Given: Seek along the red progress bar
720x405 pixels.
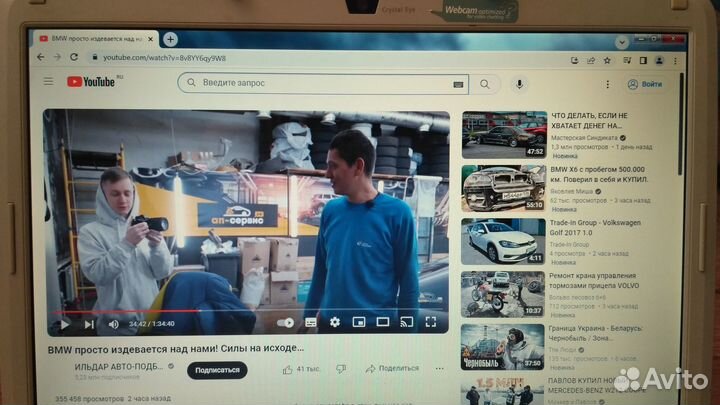Looking at the screenshot, I should pyautogui.click(x=248, y=311).
